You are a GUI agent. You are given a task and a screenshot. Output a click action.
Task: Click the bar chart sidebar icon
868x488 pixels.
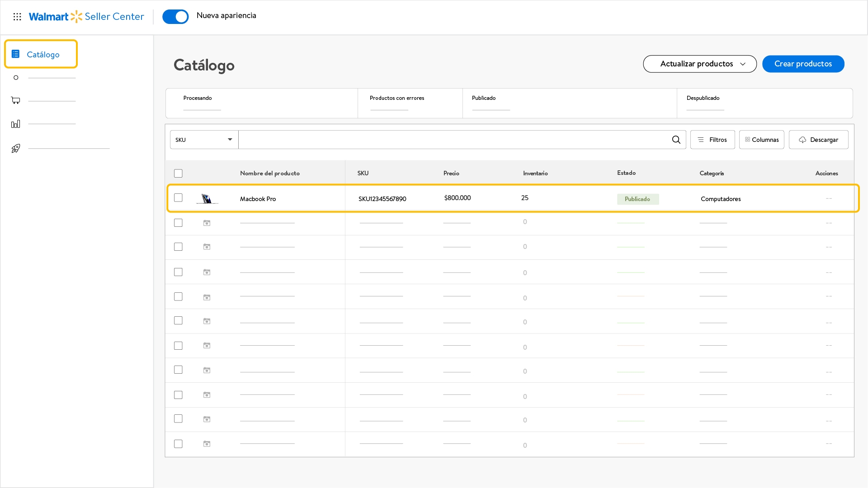(x=16, y=124)
